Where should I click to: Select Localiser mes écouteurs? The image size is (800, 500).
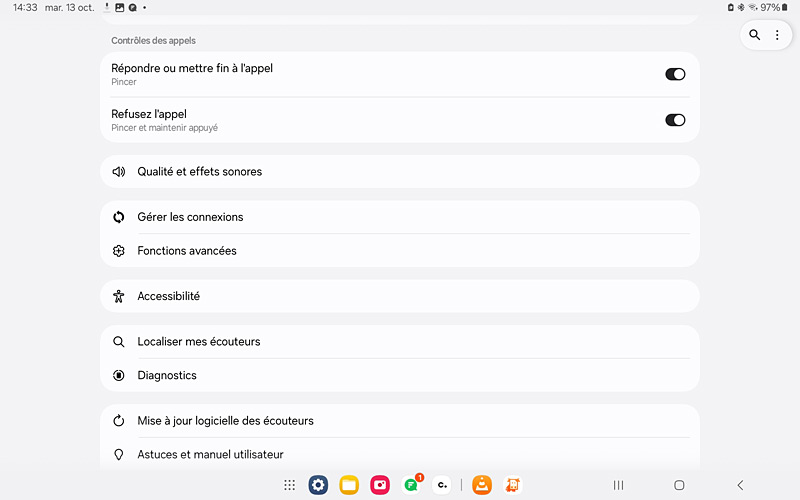pyautogui.click(x=399, y=341)
